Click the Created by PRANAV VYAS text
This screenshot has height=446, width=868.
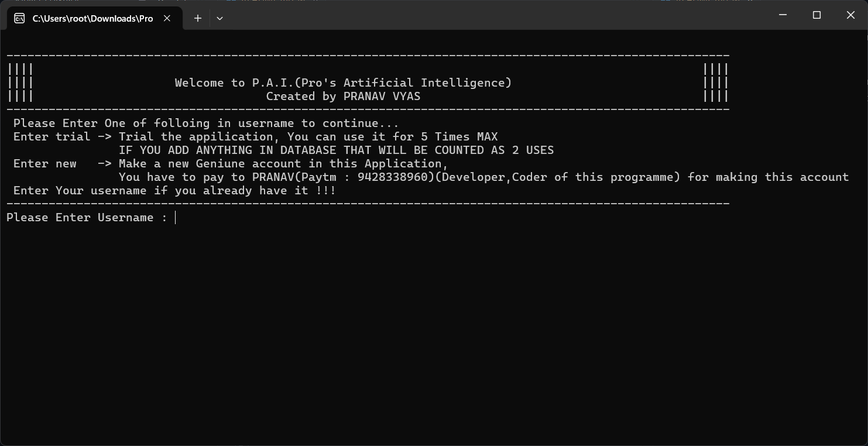point(343,96)
